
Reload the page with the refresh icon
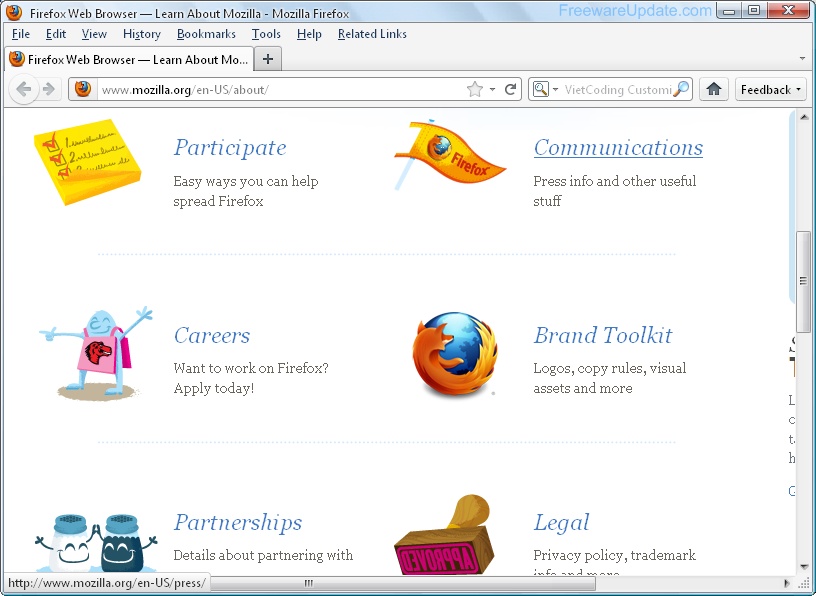pos(511,90)
